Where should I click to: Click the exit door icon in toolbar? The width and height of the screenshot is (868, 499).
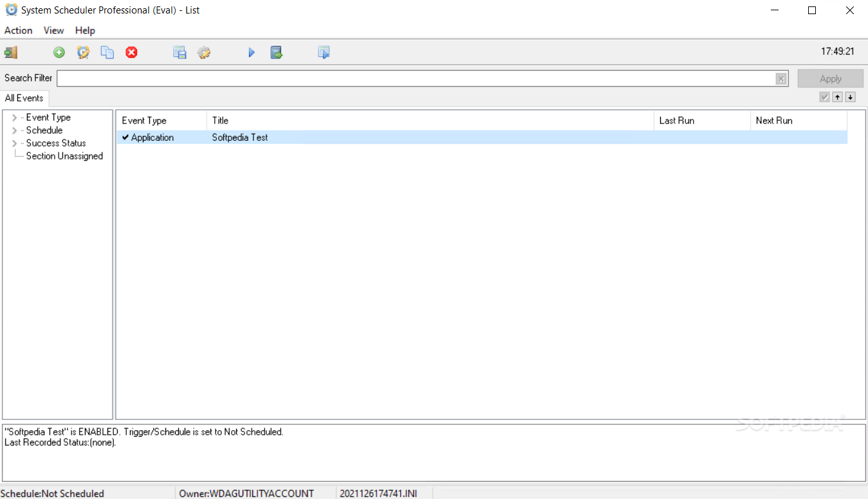pyautogui.click(x=11, y=53)
